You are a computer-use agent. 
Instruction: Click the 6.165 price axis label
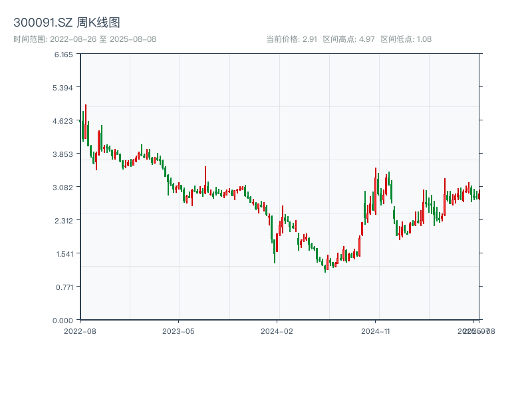click(63, 55)
